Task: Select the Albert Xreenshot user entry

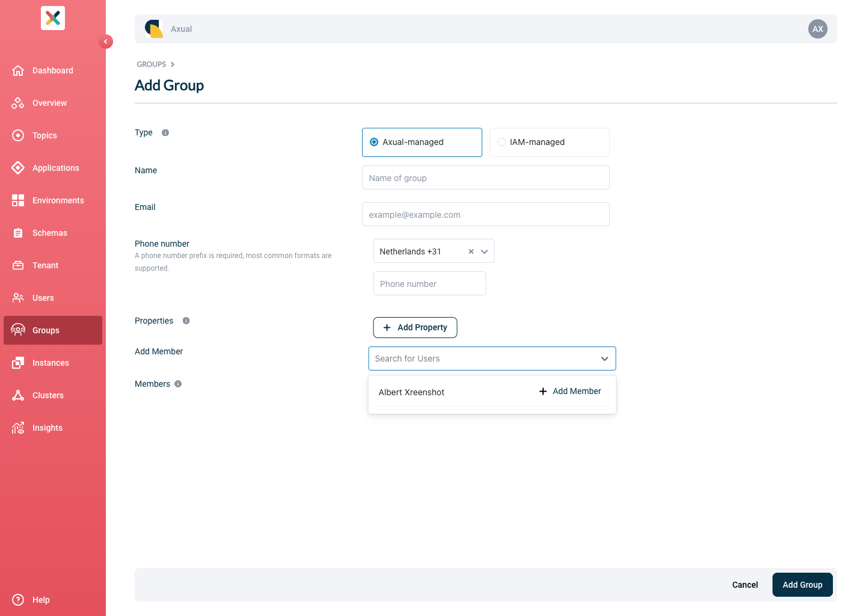Action: click(411, 392)
